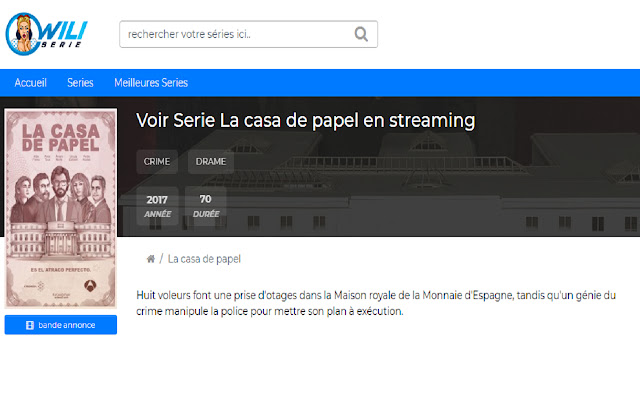The height and width of the screenshot is (400, 640).
Task: Click the 70 Durée badge
Action: [x=206, y=206]
